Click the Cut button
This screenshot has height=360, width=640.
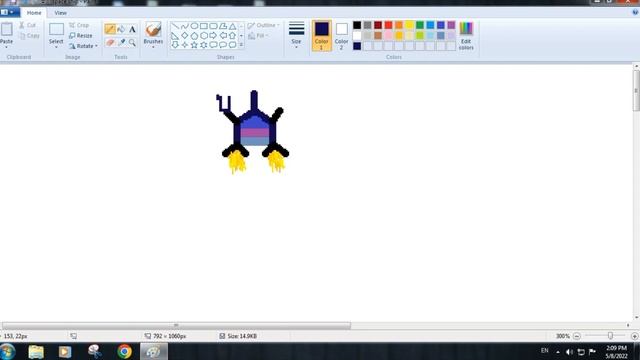click(x=28, y=25)
